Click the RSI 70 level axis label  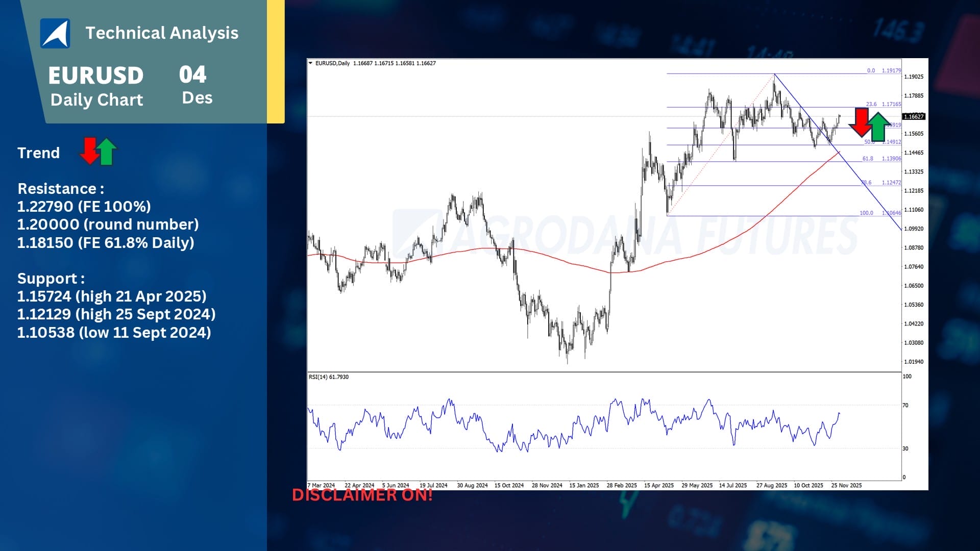pos(905,406)
